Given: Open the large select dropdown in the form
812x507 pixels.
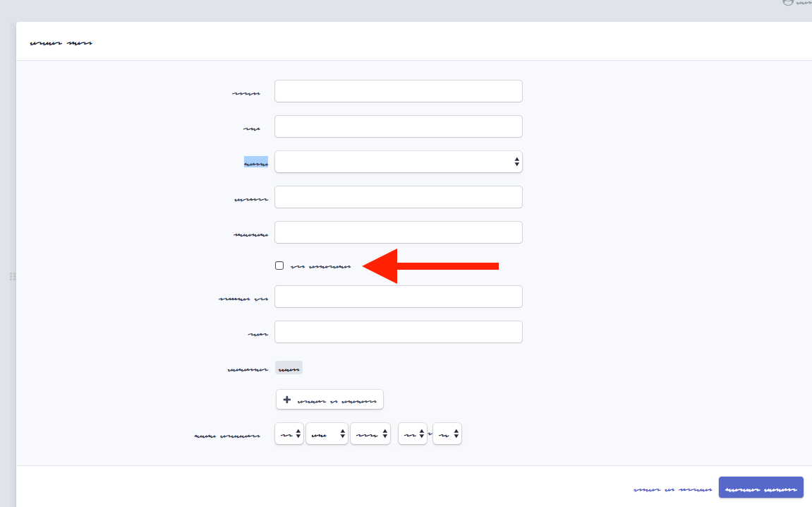Looking at the screenshot, I should pos(398,162).
